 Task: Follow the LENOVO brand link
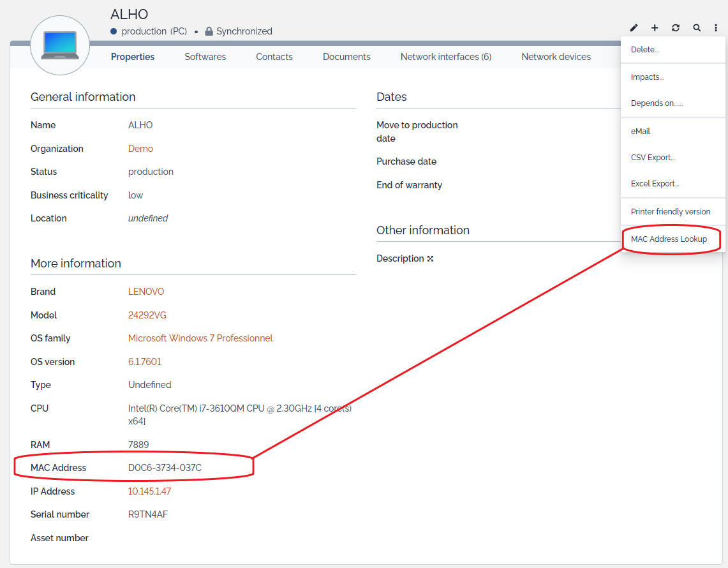tap(146, 292)
